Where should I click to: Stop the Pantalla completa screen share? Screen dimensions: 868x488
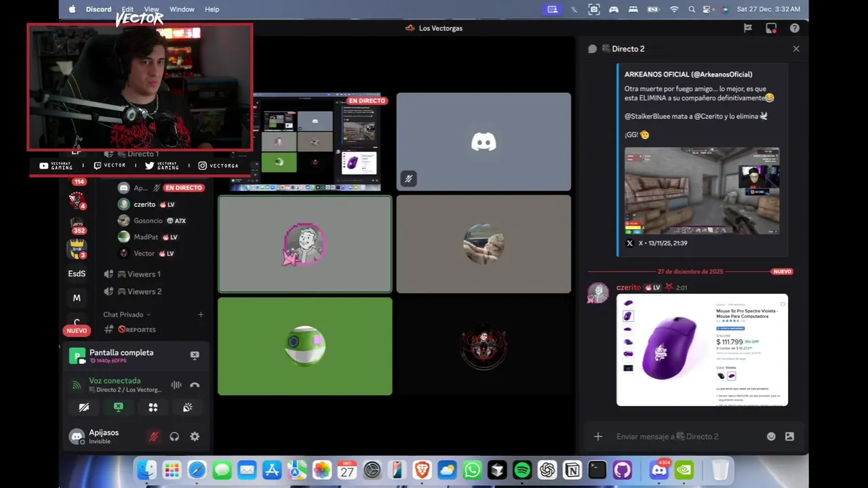click(195, 355)
